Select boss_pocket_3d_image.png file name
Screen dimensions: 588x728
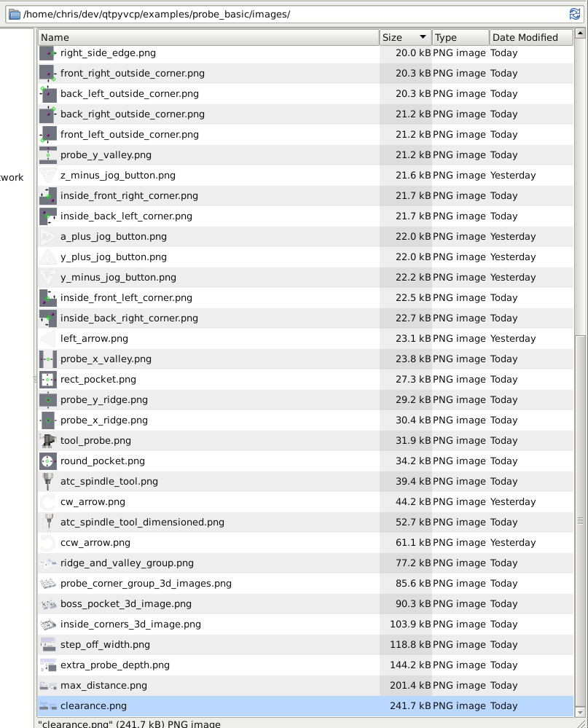pyautogui.click(x=126, y=604)
